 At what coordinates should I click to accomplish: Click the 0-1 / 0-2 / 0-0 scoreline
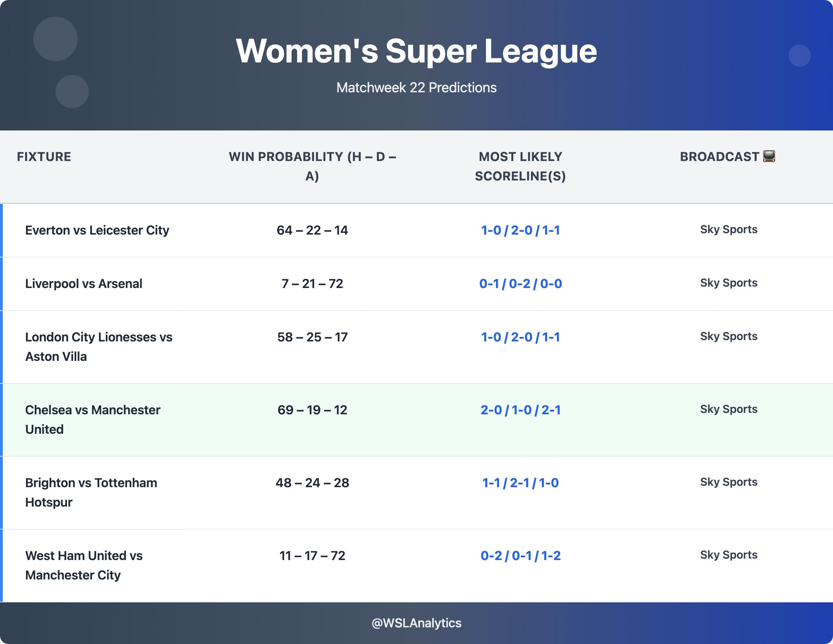click(521, 284)
